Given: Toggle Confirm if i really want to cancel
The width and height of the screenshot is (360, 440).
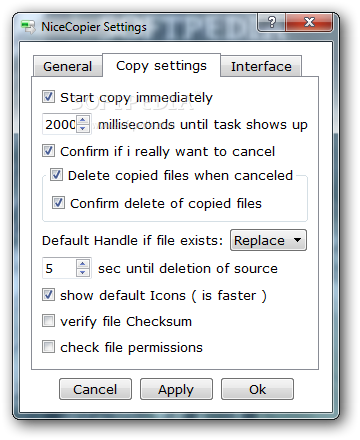Looking at the screenshot, I should [x=48, y=151].
